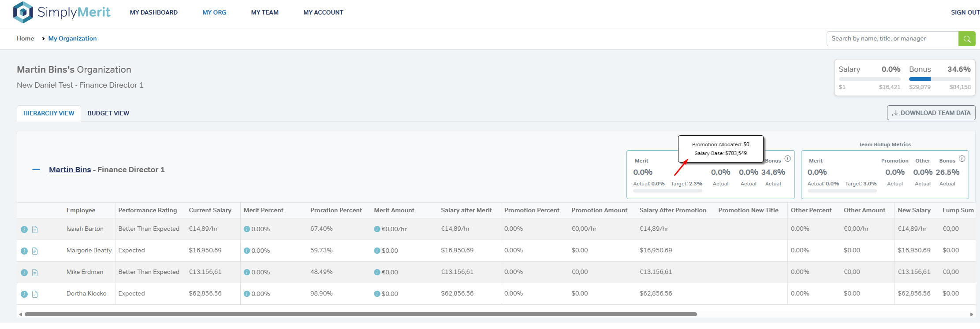Click the SimplyMerit logo icon
Image resolution: width=980 pixels, height=329 pixels.
(x=23, y=12)
